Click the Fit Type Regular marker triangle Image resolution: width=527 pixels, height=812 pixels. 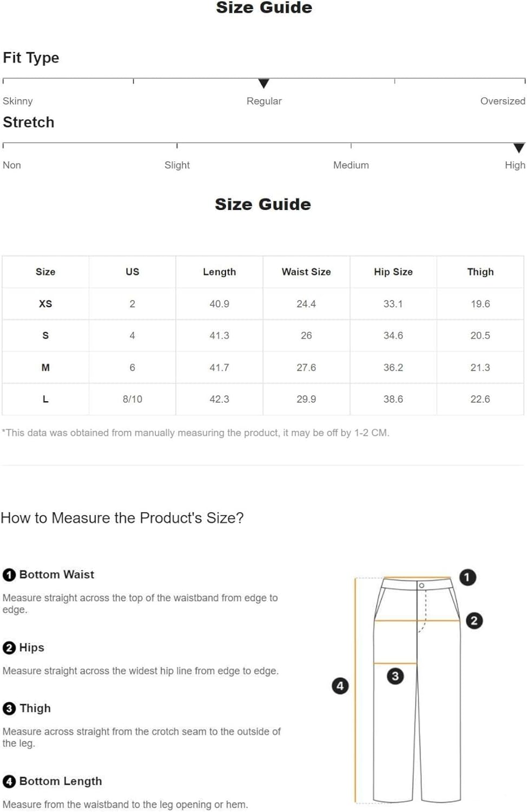click(263, 83)
